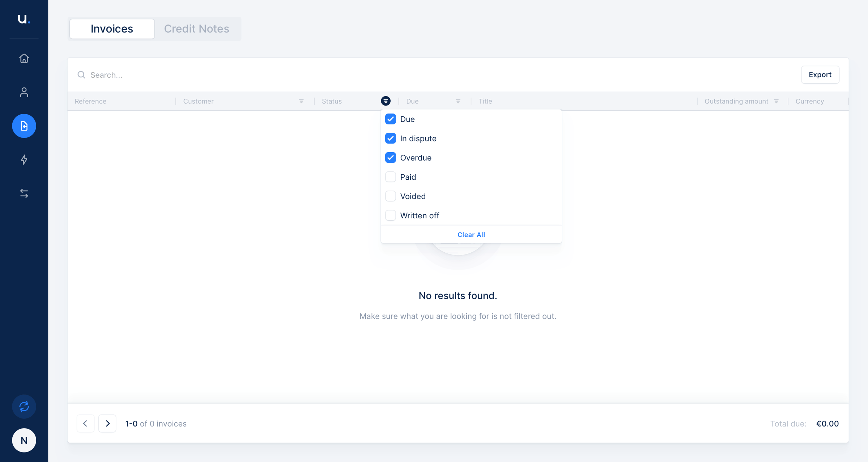Switch to the Credit Notes tab

coord(196,29)
